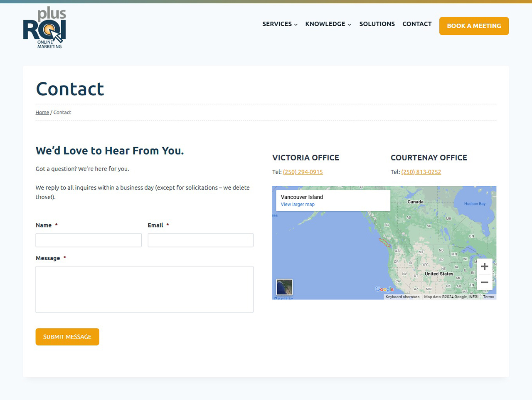
Task: Open map Keyboard shortcuts
Action: [402, 297]
